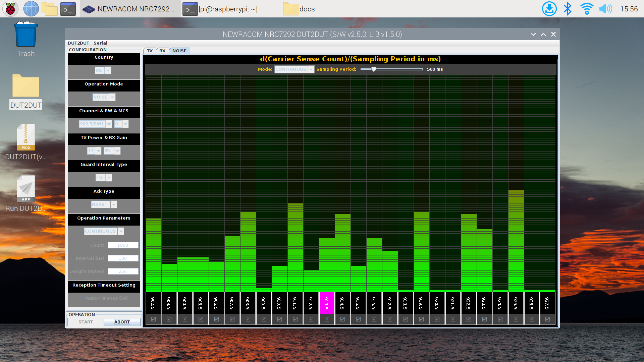Switch to the docs folder taskbar window

point(300,9)
